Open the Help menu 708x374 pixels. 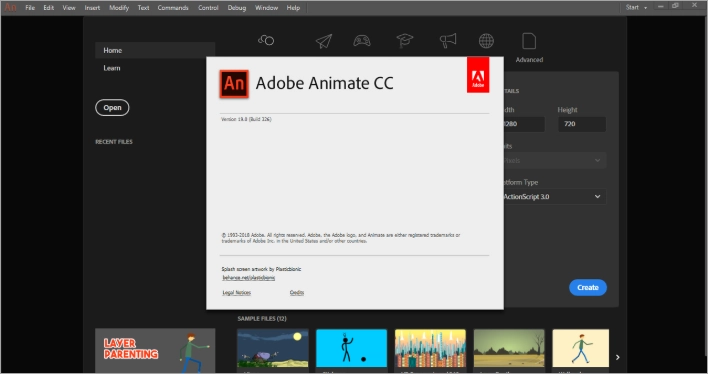(x=293, y=8)
